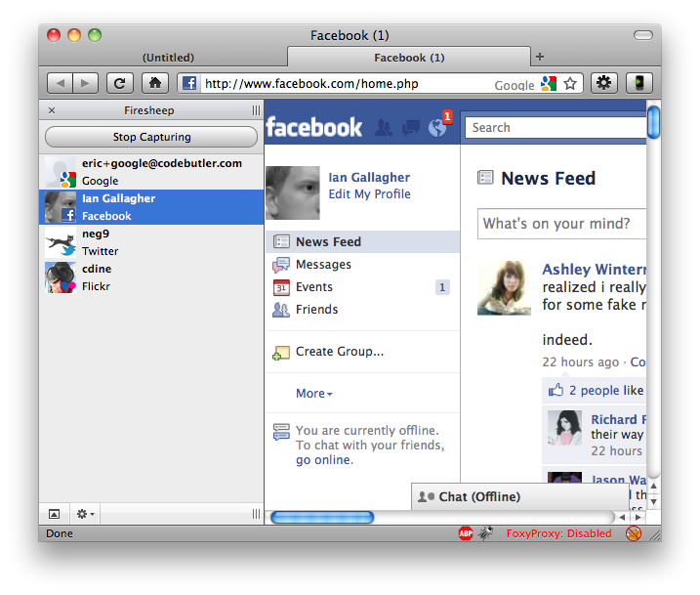Click the News Feed header icon
The image size is (700, 595).
[485, 178]
